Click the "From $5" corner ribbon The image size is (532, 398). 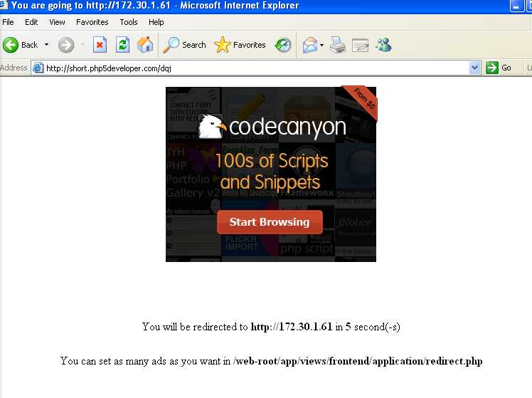(x=363, y=99)
